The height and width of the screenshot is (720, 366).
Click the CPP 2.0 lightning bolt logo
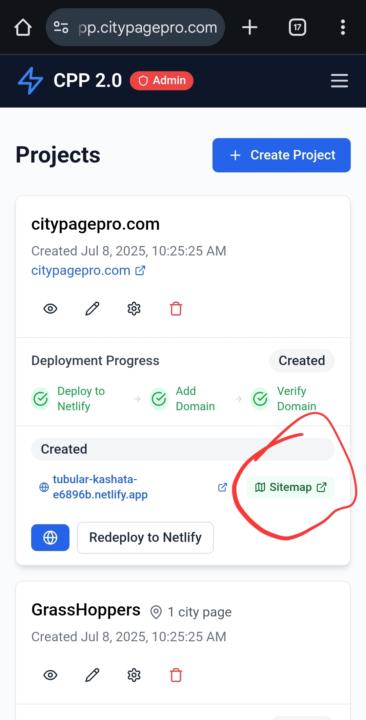click(30, 81)
